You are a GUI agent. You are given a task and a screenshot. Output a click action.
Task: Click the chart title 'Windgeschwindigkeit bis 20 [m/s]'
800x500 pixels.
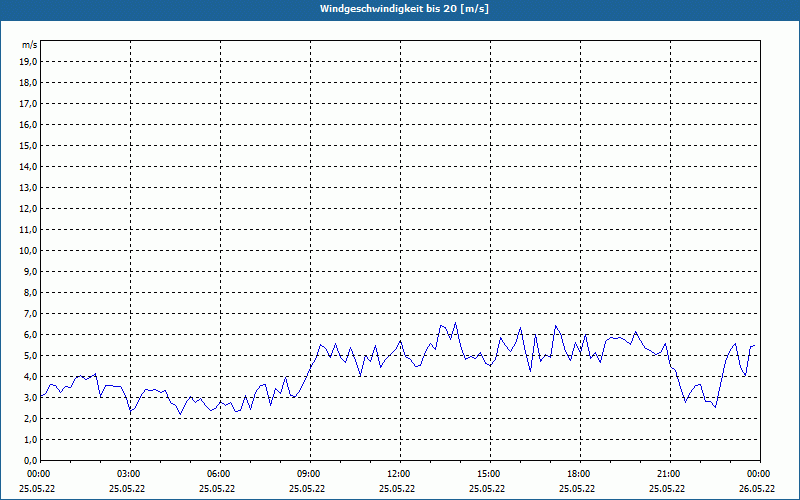coord(404,9)
